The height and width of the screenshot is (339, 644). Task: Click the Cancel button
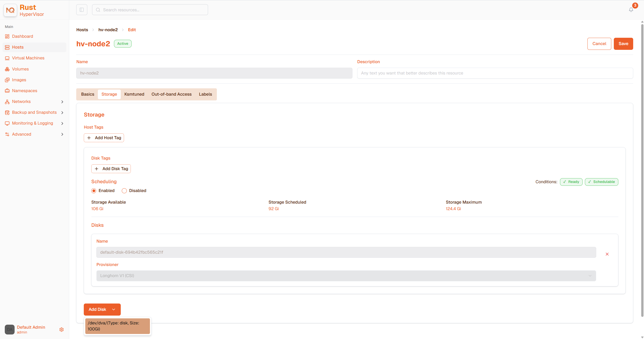pos(599,44)
